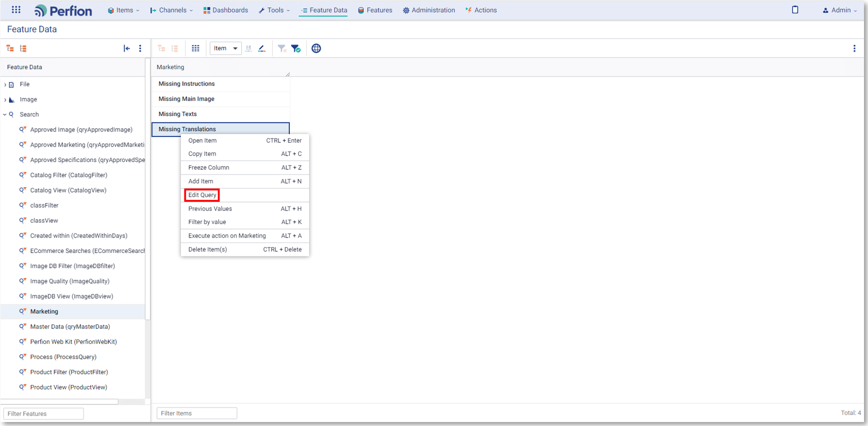Select Freeze Column in the context menu
The width and height of the screenshot is (868, 426).
(245, 167)
